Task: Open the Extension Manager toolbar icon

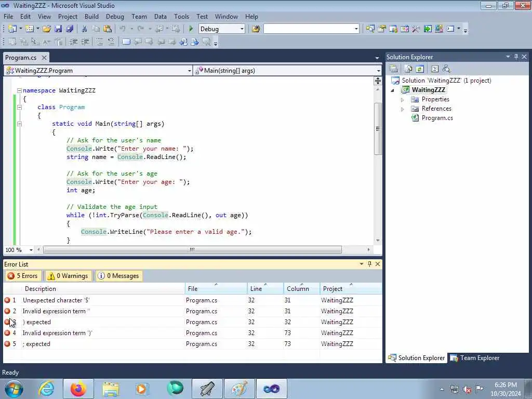Action: pyautogui.click(x=438, y=29)
